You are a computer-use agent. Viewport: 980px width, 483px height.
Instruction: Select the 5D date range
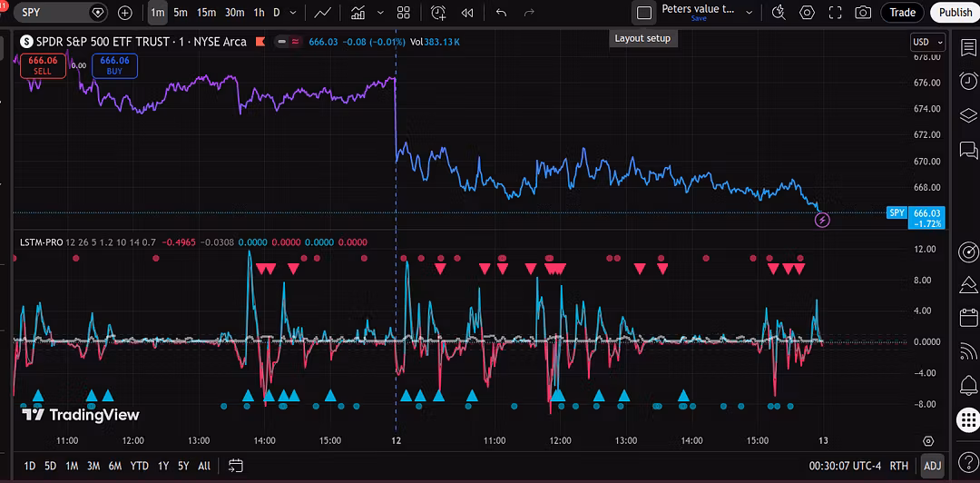pyautogui.click(x=51, y=466)
